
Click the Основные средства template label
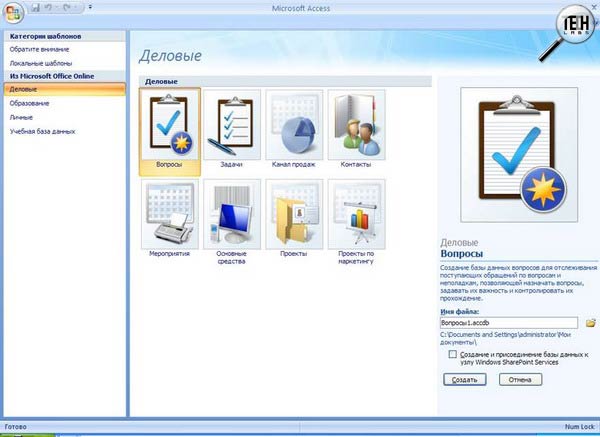(x=232, y=258)
